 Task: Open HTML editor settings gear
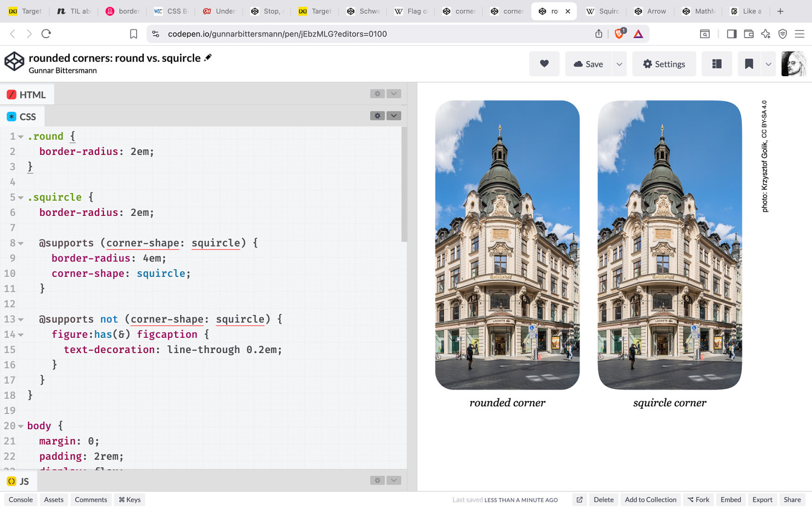click(377, 93)
